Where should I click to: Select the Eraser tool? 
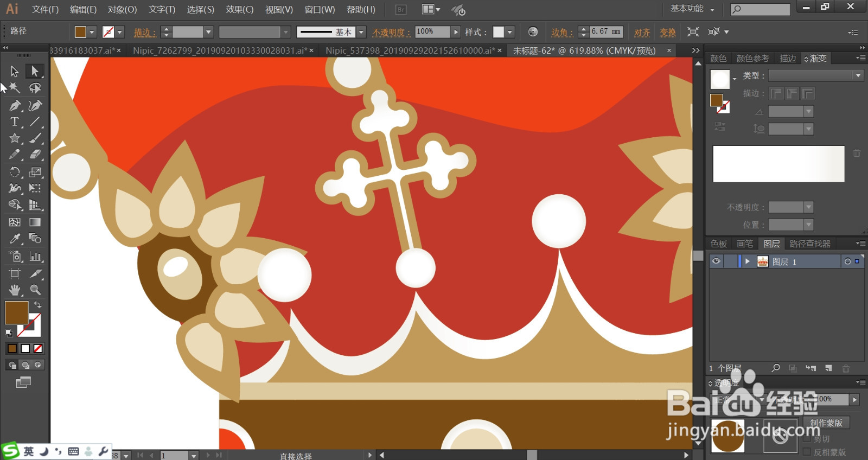pos(35,155)
